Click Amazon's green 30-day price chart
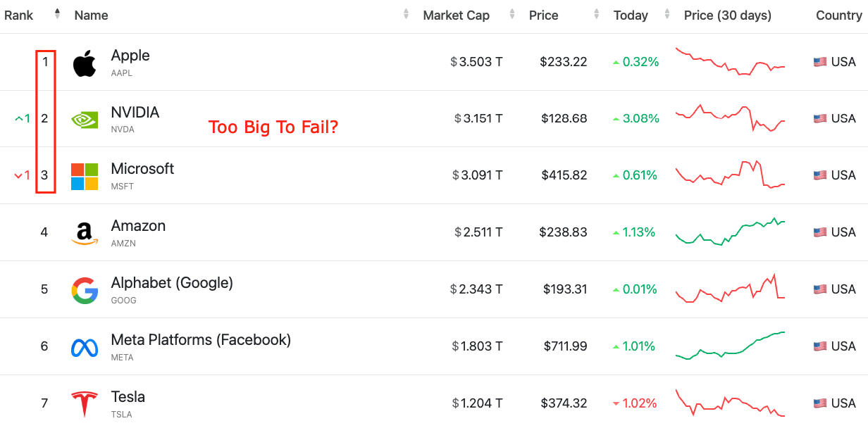 730,232
